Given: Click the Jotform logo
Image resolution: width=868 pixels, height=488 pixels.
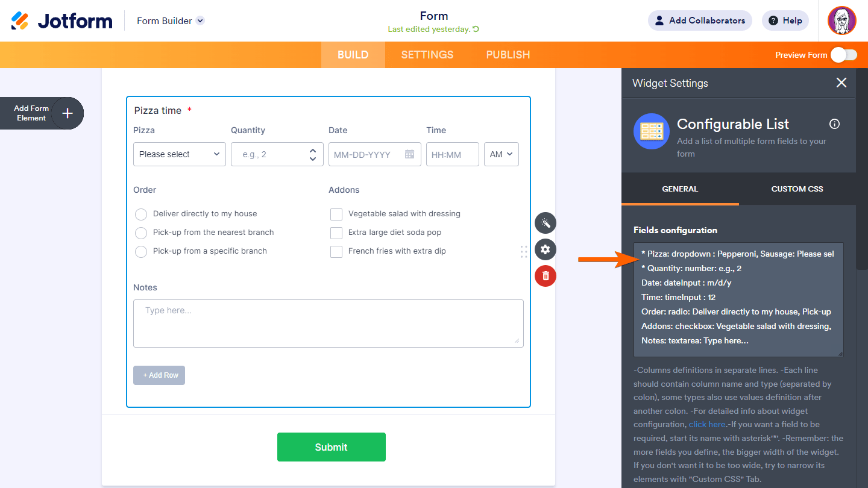Looking at the screenshot, I should [x=61, y=20].
